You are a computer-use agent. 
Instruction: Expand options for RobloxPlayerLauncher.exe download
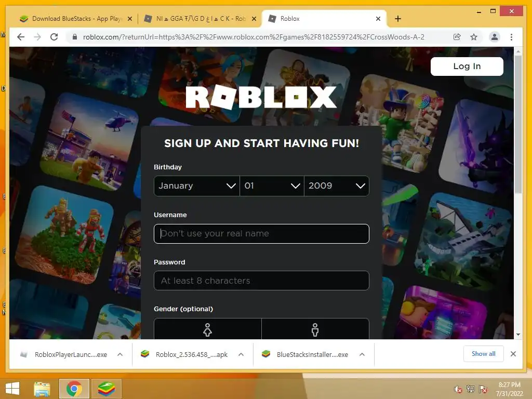pos(120,354)
